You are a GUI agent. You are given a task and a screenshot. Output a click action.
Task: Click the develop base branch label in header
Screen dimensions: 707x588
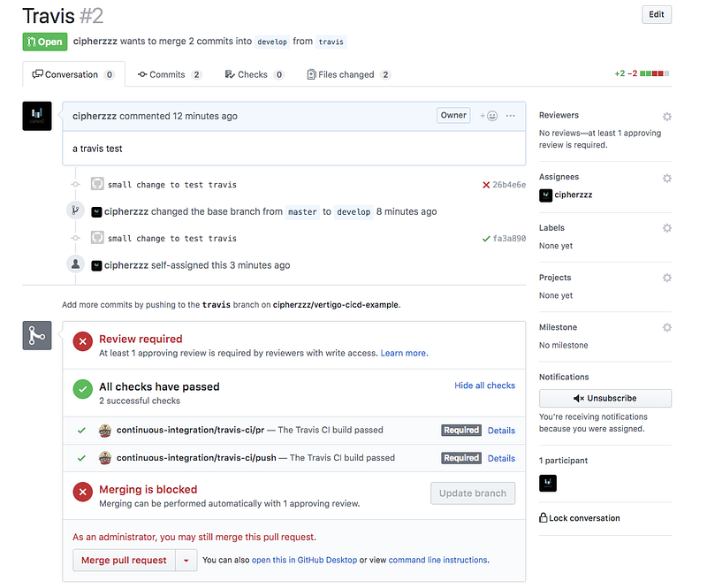pyautogui.click(x=272, y=42)
